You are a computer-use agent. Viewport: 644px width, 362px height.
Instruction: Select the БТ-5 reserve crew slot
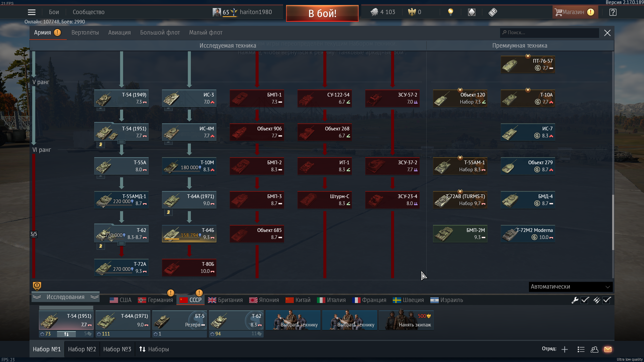tap(179, 320)
